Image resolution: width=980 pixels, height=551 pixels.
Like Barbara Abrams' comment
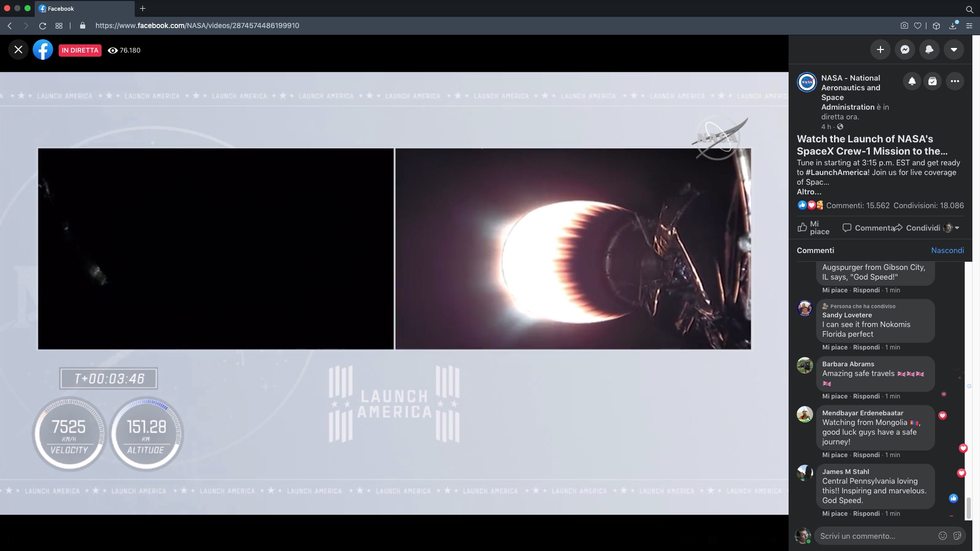(x=835, y=396)
